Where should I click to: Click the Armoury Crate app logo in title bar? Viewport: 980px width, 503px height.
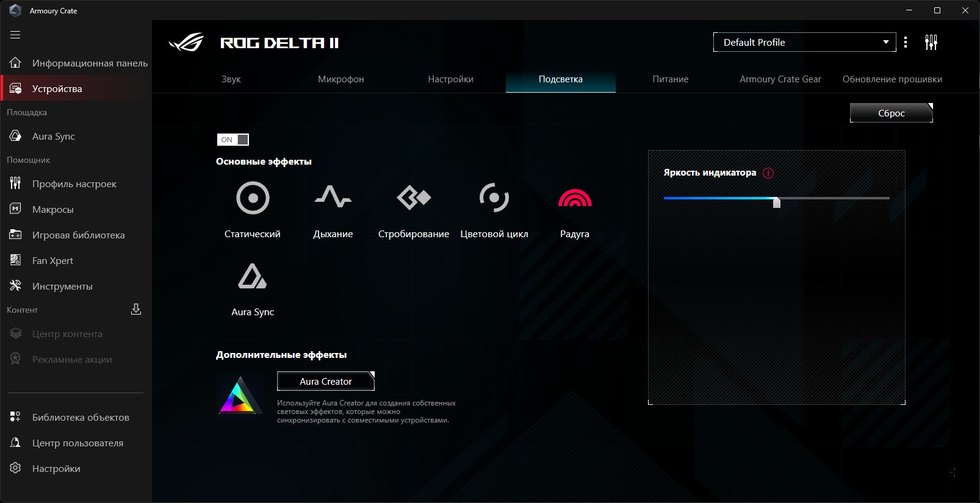(x=15, y=10)
